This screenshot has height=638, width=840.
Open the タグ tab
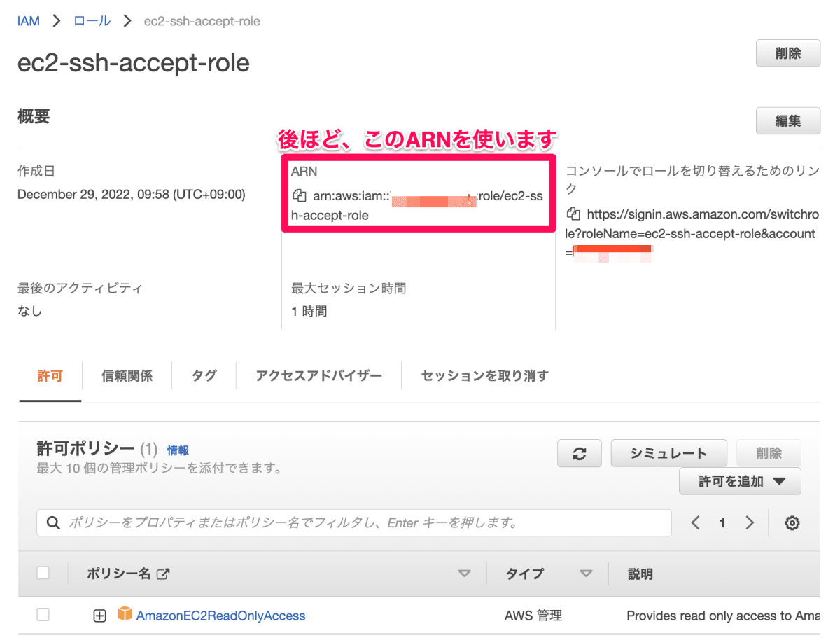204,376
